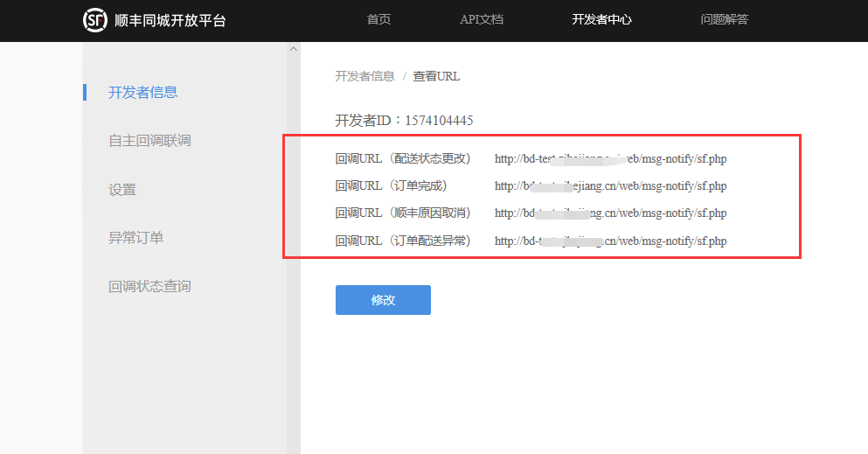Select 开发者信息 in the sidebar
868x454 pixels.
pos(142,93)
